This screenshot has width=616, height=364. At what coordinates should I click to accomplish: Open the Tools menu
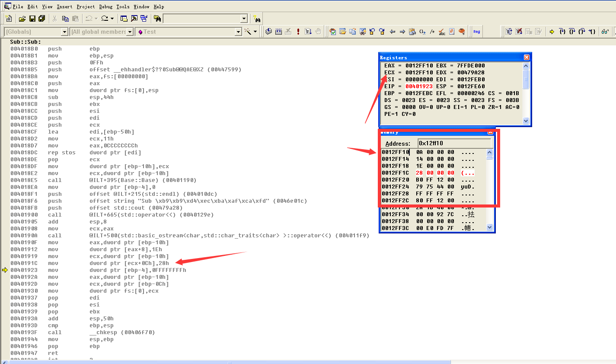coord(123,6)
